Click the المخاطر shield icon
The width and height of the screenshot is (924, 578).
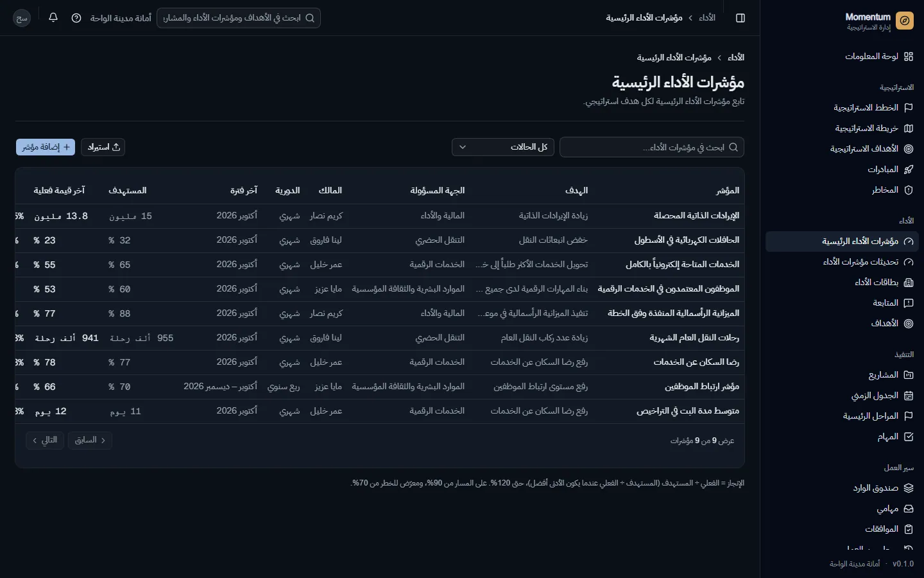point(909,190)
